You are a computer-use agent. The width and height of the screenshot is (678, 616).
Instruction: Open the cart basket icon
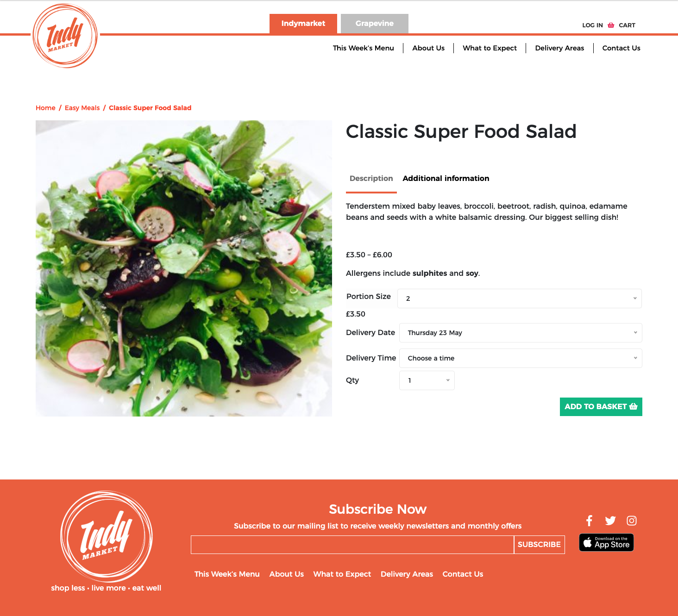[611, 25]
